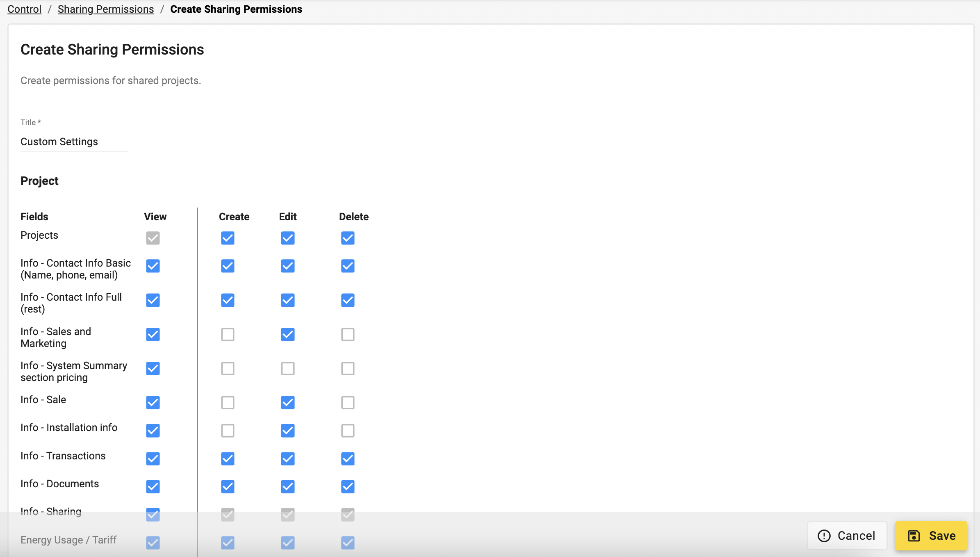Screen dimensions: 980x557
Task: Enable System Summary pricing Delete
Action: point(348,368)
